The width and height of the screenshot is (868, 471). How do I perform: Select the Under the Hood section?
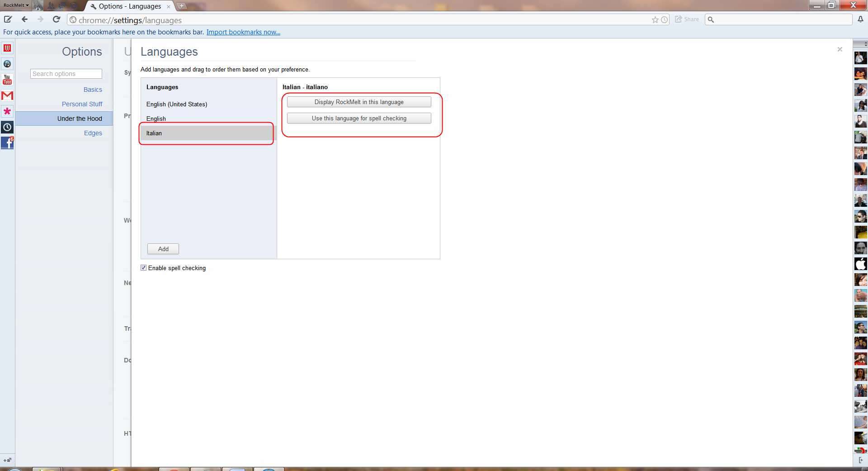tap(64, 119)
